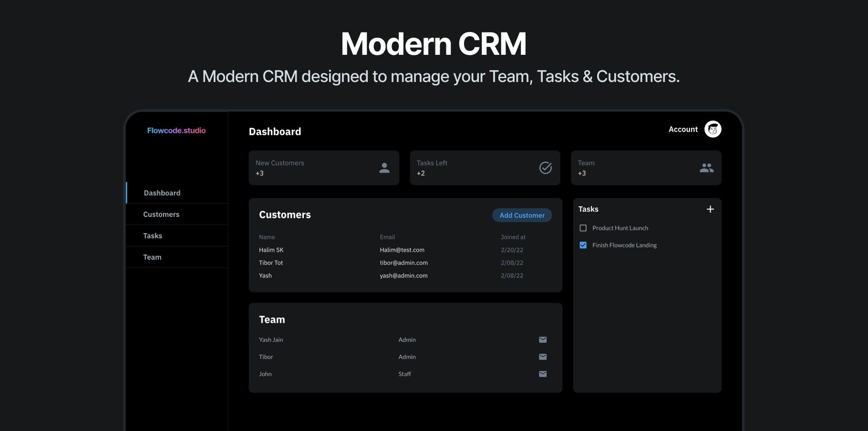Image resolution: width=868 pixels, height=431 pixels.
Task: Open the Tasks page from the sidebar
Action: (x=153, y=236)
